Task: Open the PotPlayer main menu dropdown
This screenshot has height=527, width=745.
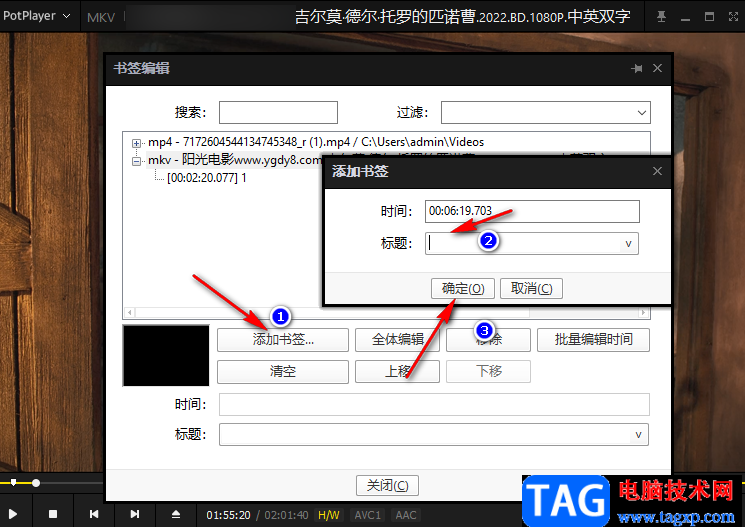Action: [x=37, y=16]
